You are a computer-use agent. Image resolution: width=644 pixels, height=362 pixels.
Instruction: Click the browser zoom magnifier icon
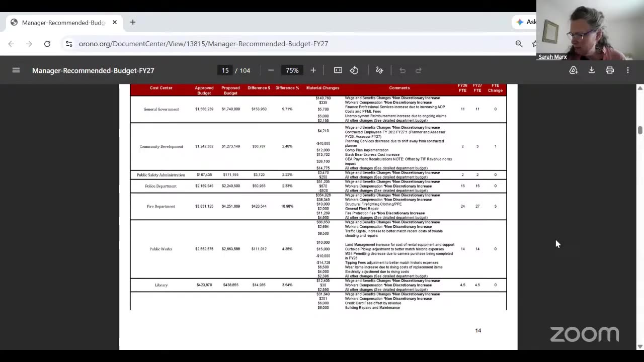pos(519,44)
